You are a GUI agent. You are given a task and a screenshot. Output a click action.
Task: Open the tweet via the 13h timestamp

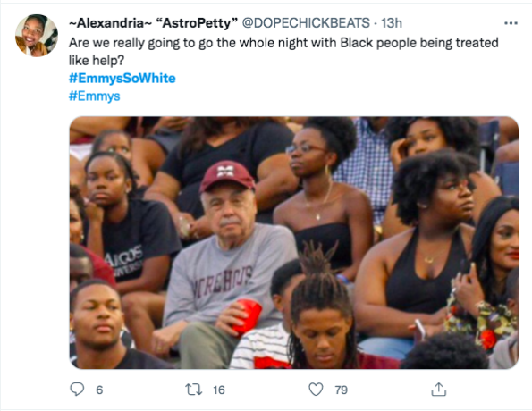[x=392, y=23]
